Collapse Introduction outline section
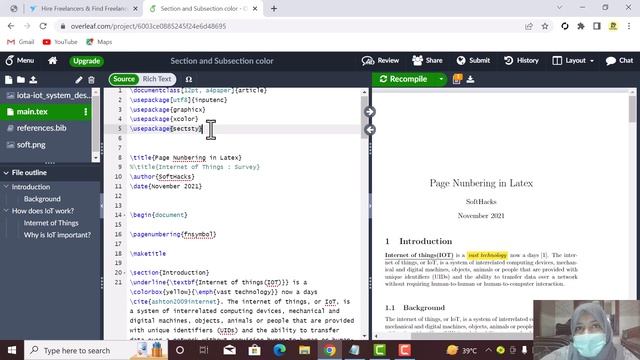Viewport: 640px width, 360px height. [6, 187]
